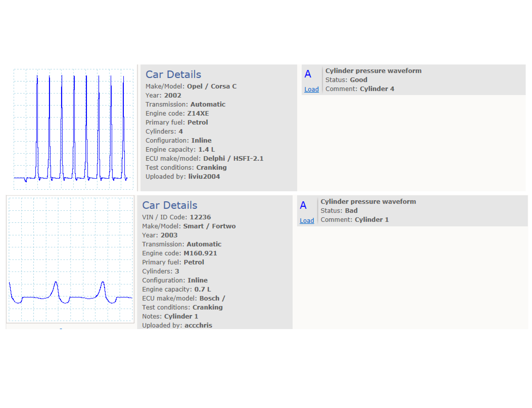Click Notes: Cylinder 1 text

[170, 316]
